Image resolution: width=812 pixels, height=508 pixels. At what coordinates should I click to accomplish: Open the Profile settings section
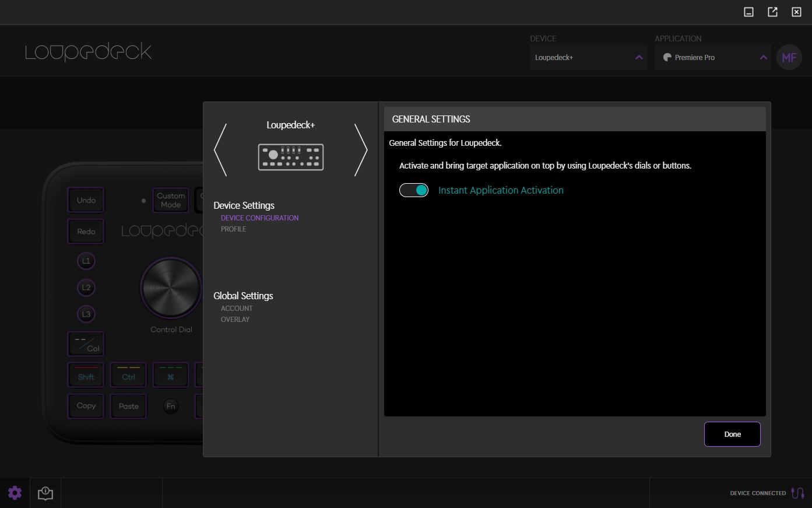click(x=233, y=229)
